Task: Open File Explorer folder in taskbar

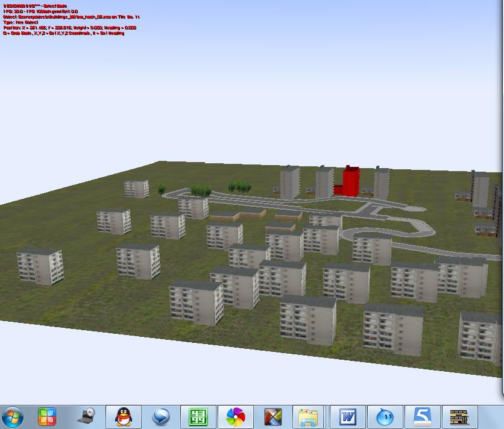Action: pyautogui.click(x=309, y=417)
